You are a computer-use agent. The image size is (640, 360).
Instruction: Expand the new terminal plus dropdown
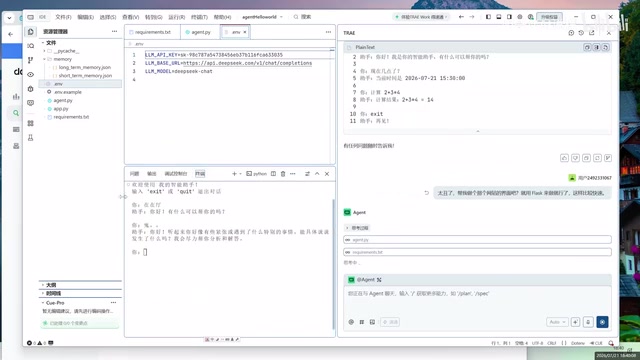point(240,174)
